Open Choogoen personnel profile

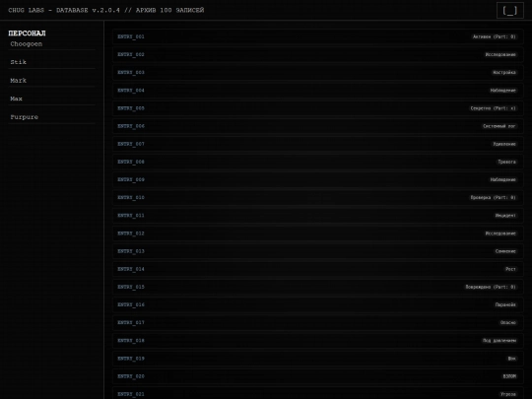tap(52, 44)
